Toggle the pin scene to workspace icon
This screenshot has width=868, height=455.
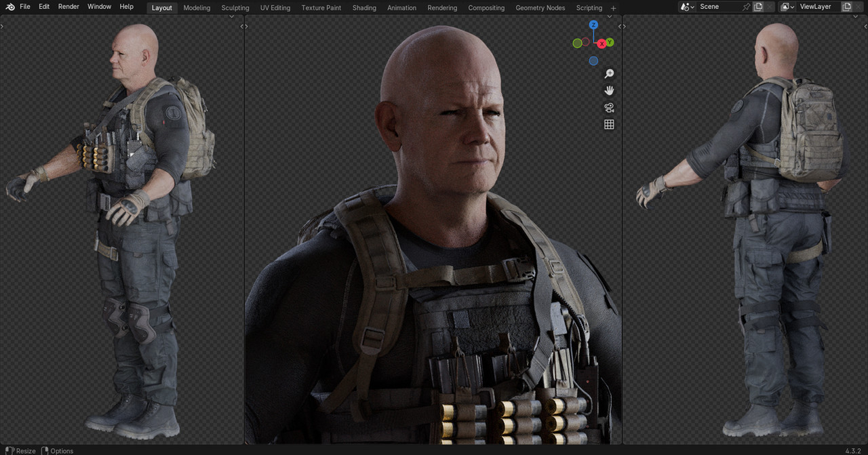coord(747,7)
